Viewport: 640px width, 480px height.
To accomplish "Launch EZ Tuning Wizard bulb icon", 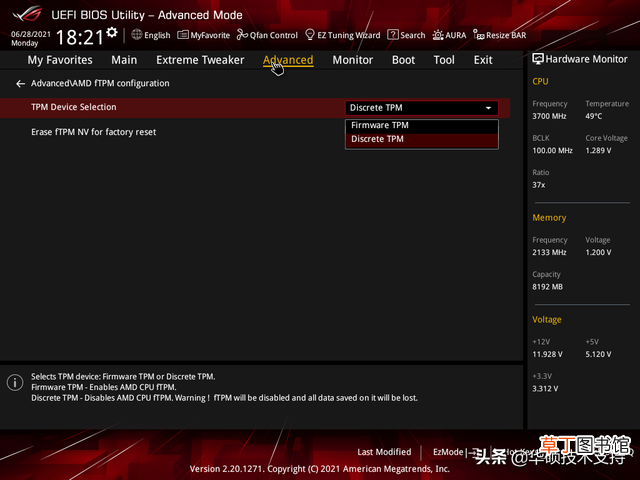I will (x=310, y=35).
